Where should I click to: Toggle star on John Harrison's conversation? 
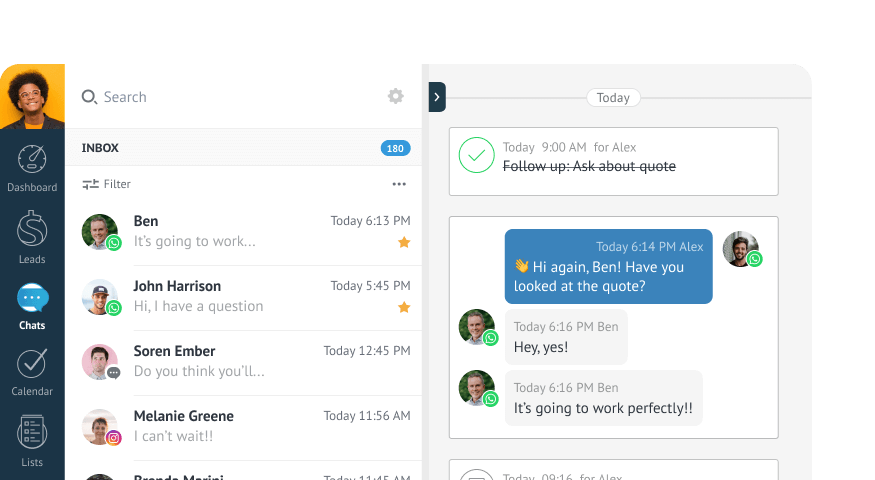(x=404, y=307)
